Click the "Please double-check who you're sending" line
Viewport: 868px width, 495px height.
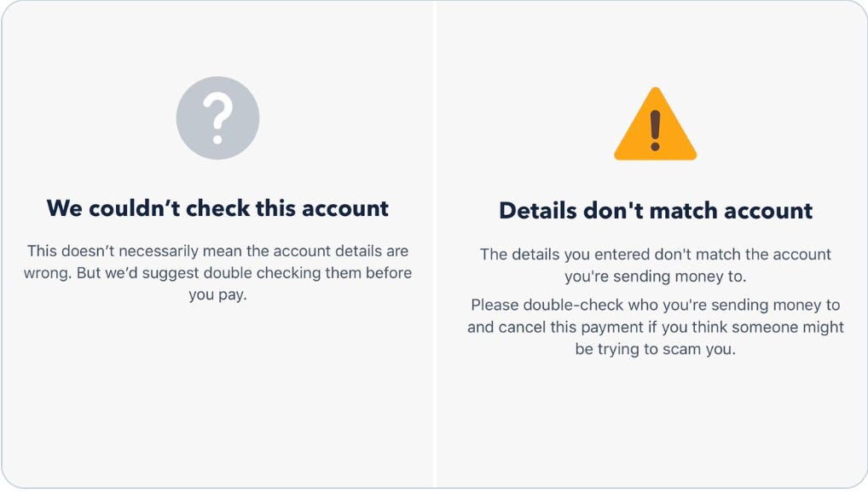tap(656, 305)
